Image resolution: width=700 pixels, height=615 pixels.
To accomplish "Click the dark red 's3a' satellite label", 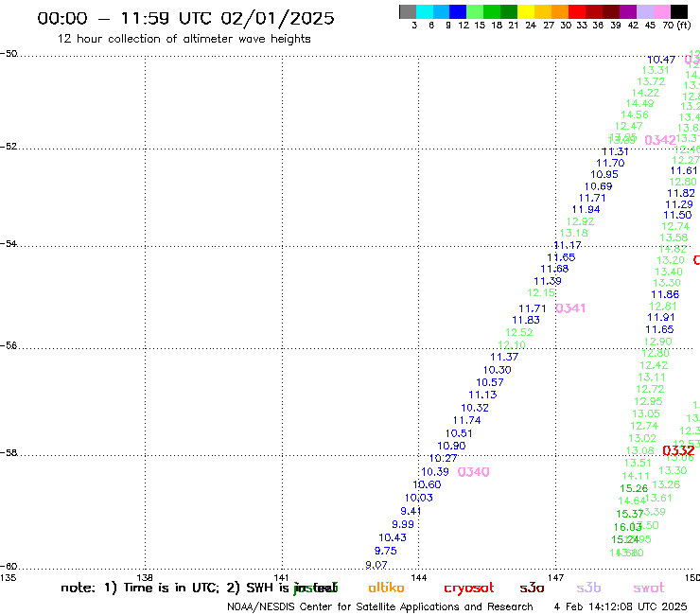I will tap(532, 588).
